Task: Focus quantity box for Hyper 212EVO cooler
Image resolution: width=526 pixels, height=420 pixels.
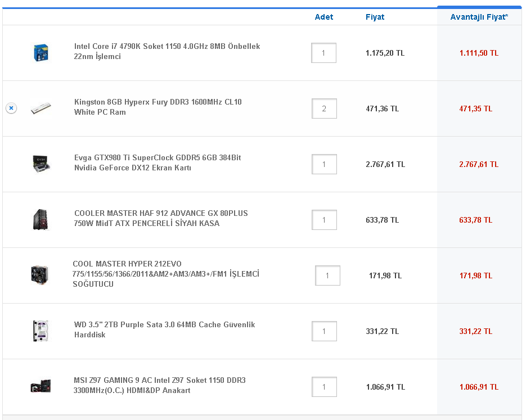Action: 327,276
